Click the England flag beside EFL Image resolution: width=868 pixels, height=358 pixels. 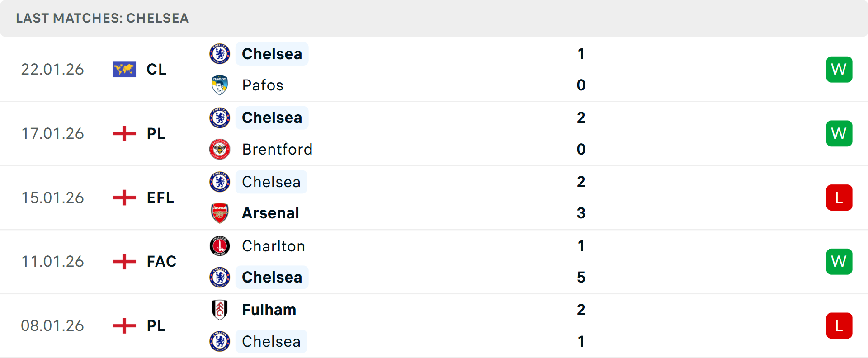(x=124, y=198)
